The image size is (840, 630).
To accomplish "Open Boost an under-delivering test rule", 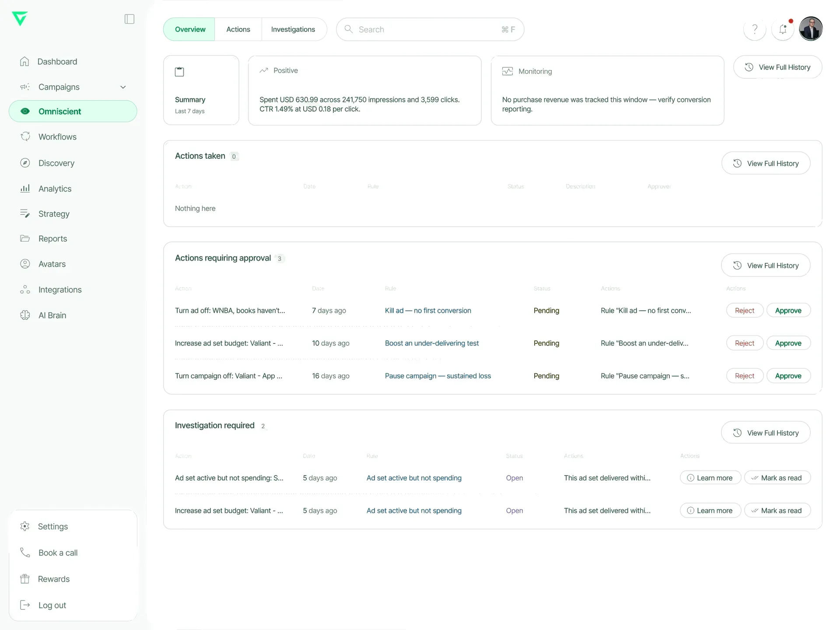I will click(x=432, y=343).
